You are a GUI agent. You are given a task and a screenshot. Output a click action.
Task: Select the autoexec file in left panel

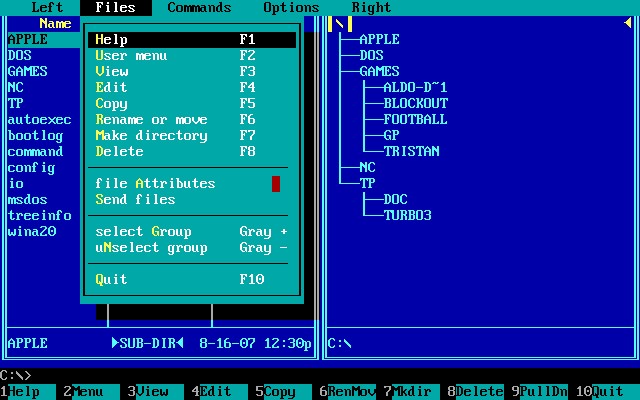tap(38, 120)
